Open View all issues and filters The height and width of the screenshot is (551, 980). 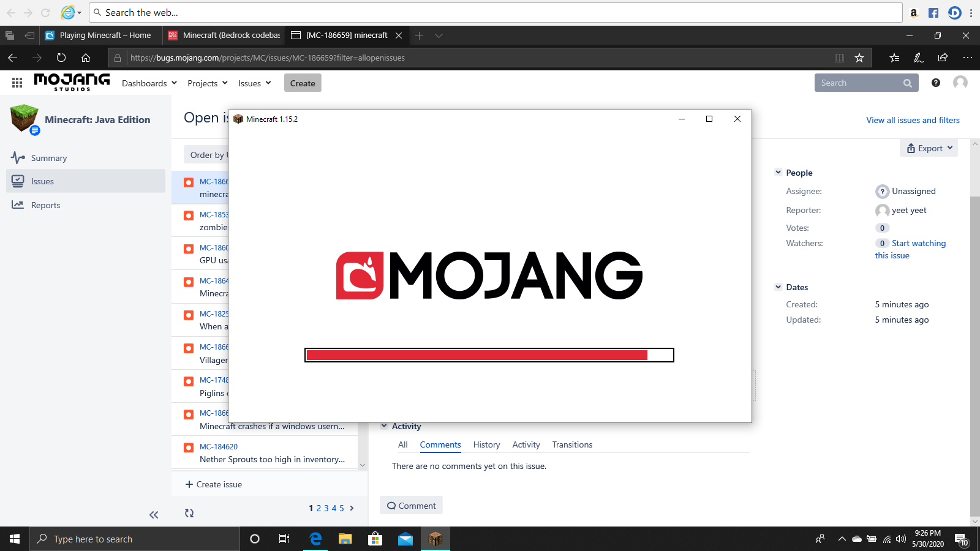(x=913, y=120)
